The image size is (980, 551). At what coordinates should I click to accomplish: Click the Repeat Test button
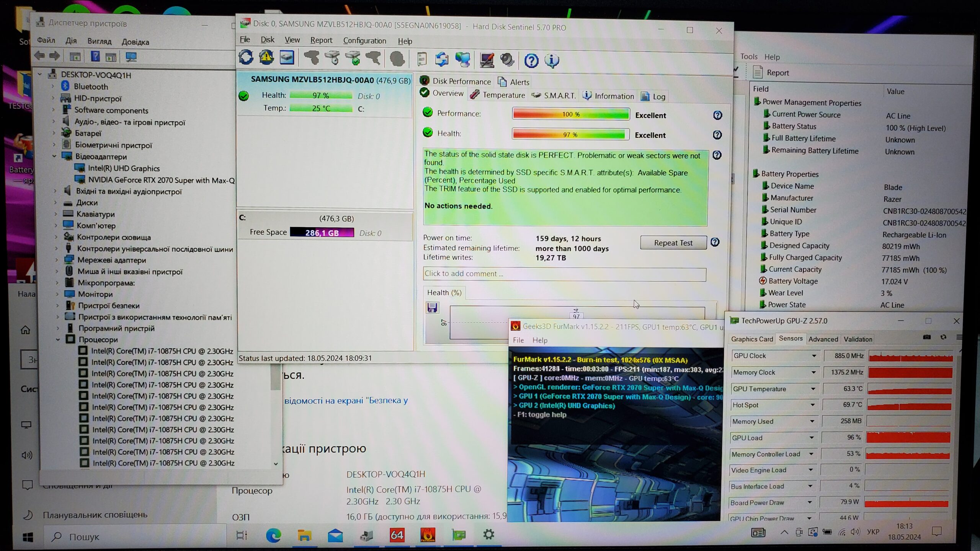(673, 243)
